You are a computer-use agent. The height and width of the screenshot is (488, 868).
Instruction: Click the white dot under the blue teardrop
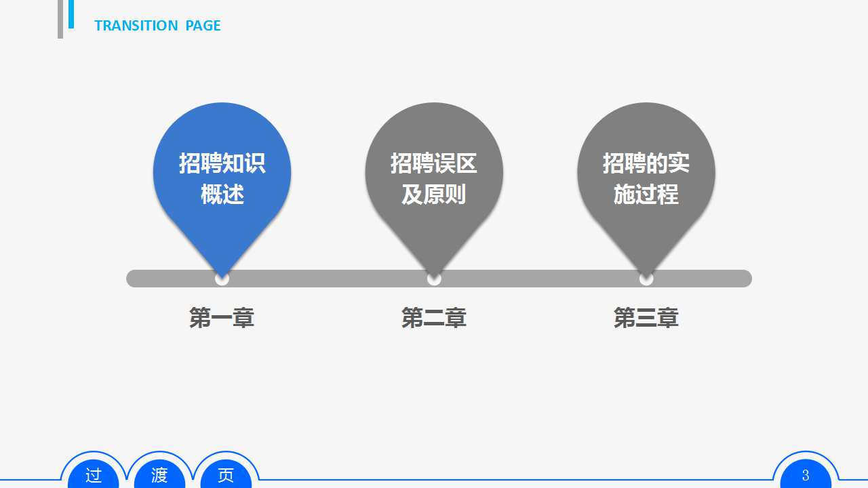click(222, 278)
